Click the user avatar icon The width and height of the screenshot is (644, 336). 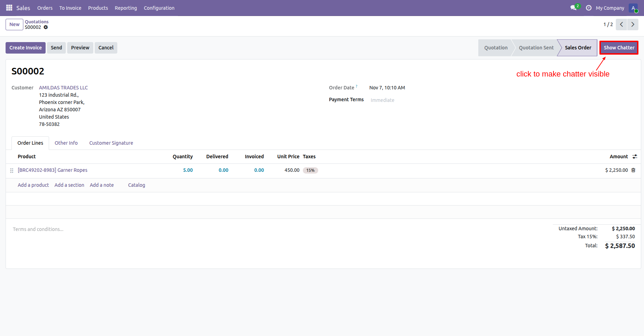pos(633,8)
